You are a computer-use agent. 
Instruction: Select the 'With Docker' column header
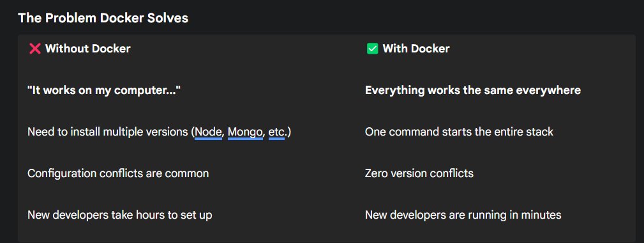(416, 49)
